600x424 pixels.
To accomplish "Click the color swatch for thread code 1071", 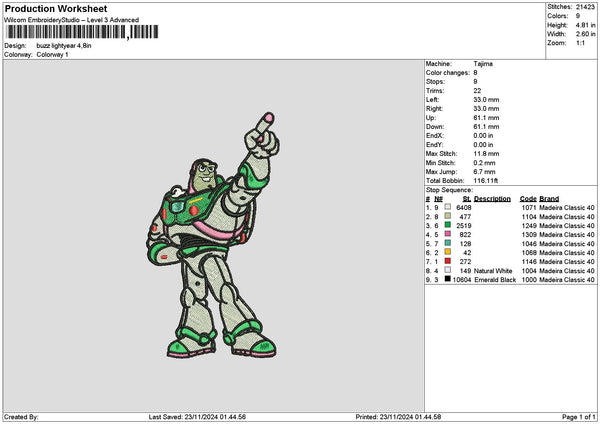I will 447,207.
